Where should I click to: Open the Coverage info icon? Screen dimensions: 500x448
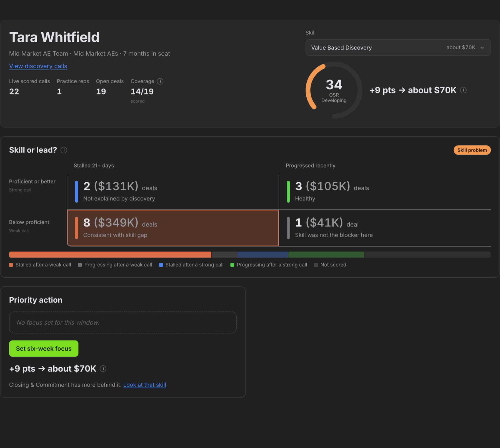click(160, 81)
